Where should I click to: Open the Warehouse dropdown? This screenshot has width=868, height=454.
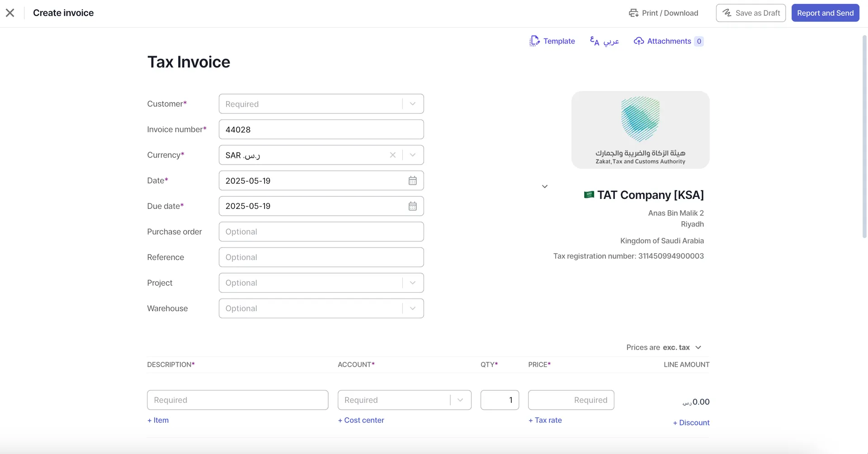click(412, 308)
